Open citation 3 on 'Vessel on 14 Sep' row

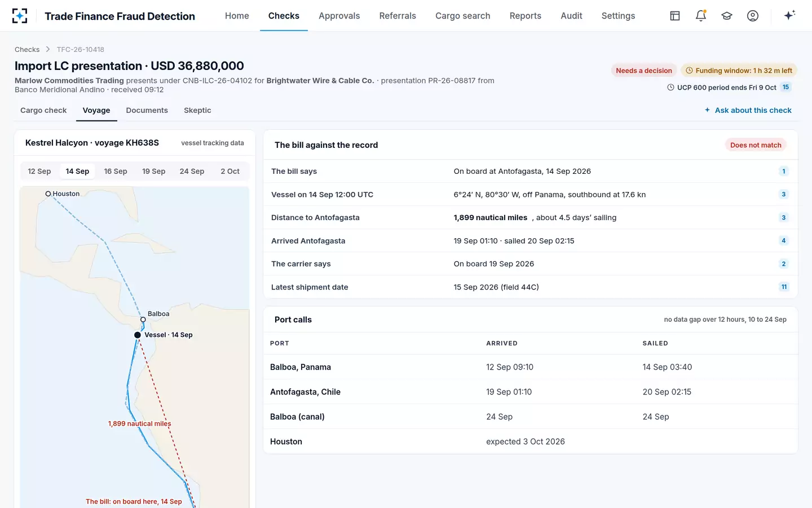click(783, 194)
